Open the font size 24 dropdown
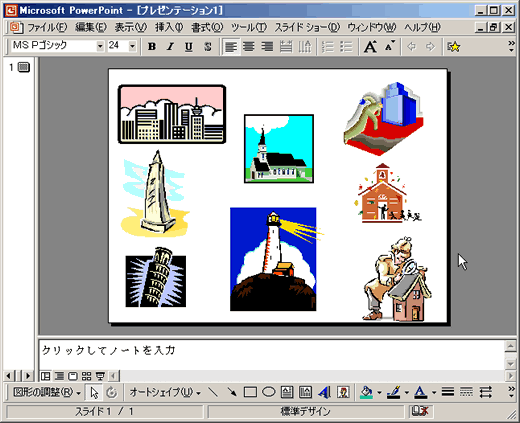Viewport: 520px width, 423px height. click(x=132, y=46)
